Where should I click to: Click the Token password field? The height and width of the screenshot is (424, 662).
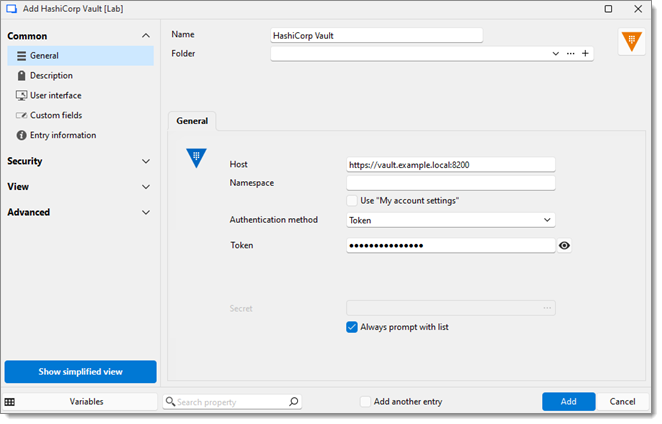[x=450, y=245]
